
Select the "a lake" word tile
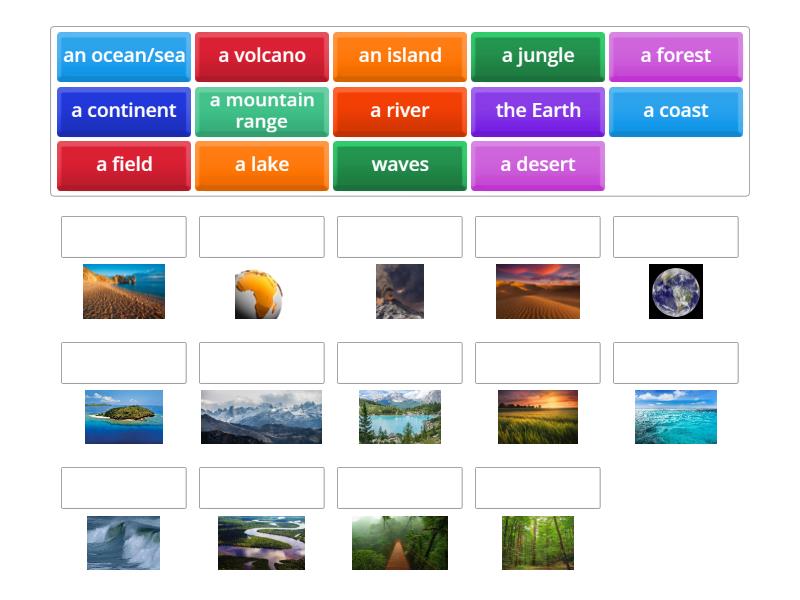[x=261, y=164]
